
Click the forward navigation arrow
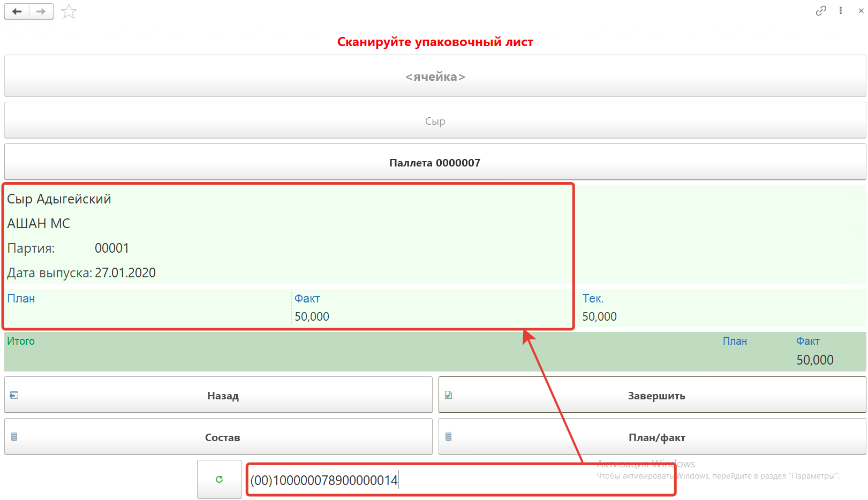coord(41,11)
